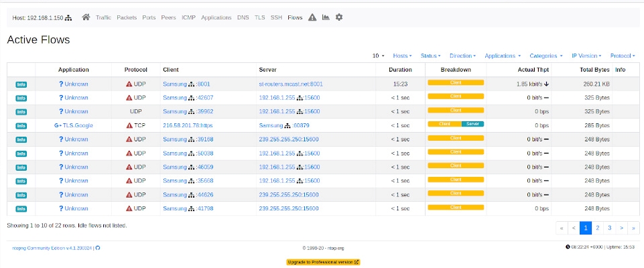The width and height of the screenshot is (644, 268).
Task: Open rows-per-page 10 dropdown
Action: click(x=378, y=56)
